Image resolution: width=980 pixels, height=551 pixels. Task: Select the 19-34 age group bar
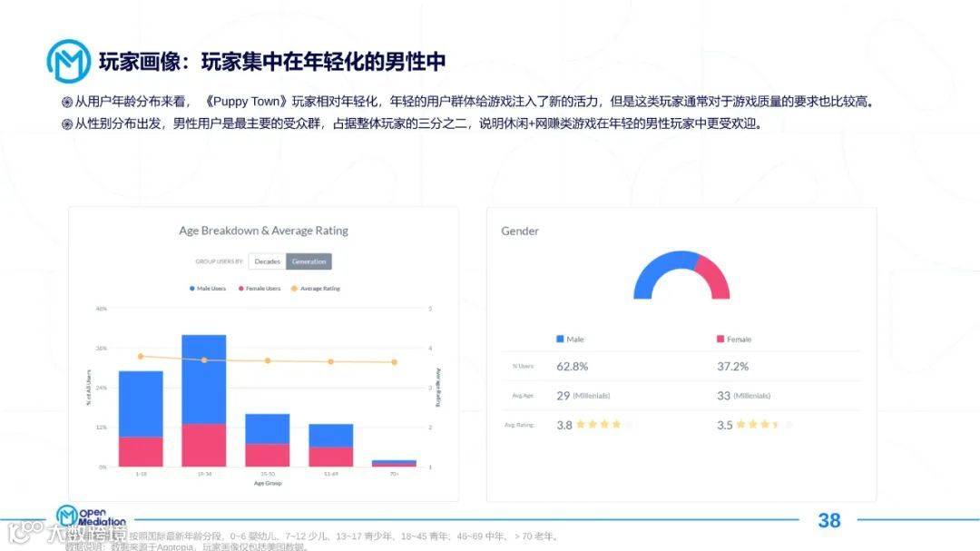(x=201, y=399)
